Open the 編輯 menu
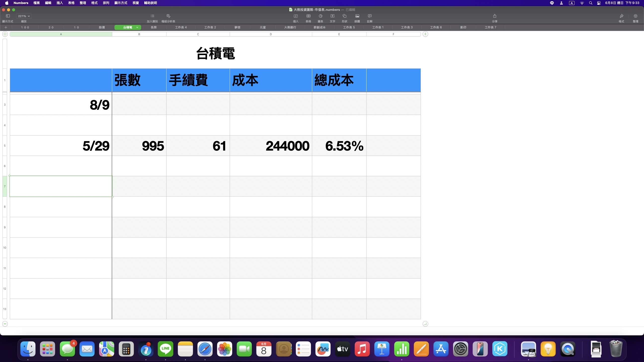644x362 pixels. tap(48, 3)
